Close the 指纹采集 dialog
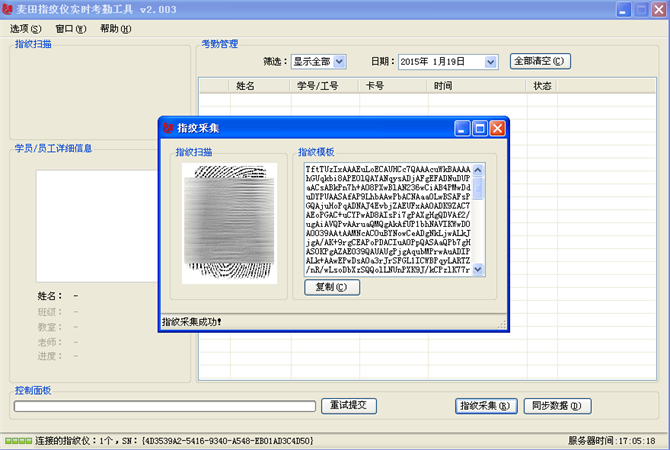Screen dimensions: 670x450 [x=497, y=128]
